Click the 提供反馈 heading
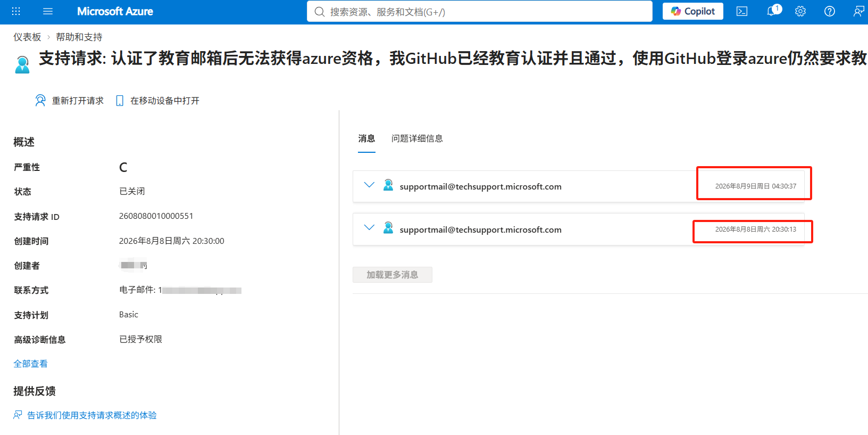Image resolution: width=868 pixels, height=435 pixels. point(35,391)
